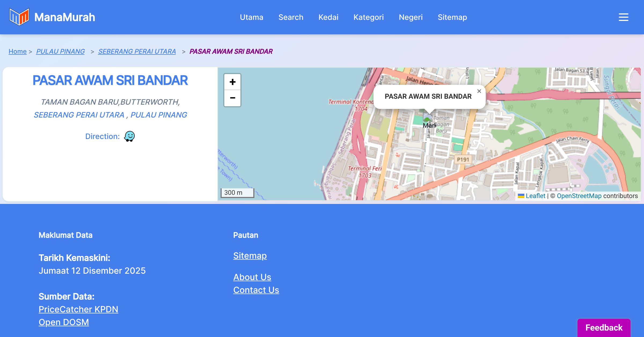The height and width of the screenshot is (337, 644).
Task: Visit the Open DOSM link
Action: pyautogui.click(x=64, y=322)
